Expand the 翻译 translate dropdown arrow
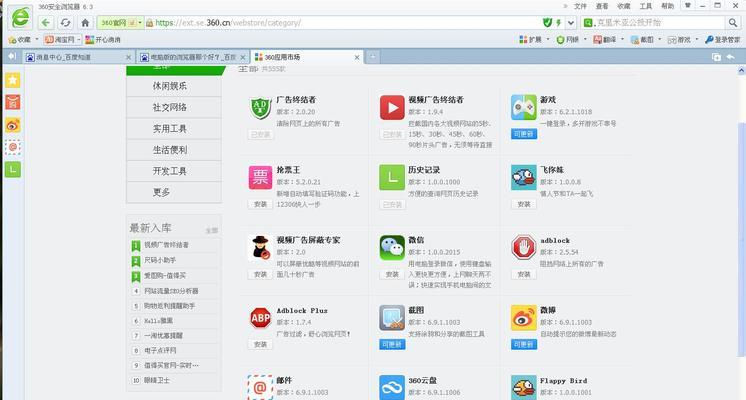746x400 pixels. pyautogui.click(x=622, y=39)
